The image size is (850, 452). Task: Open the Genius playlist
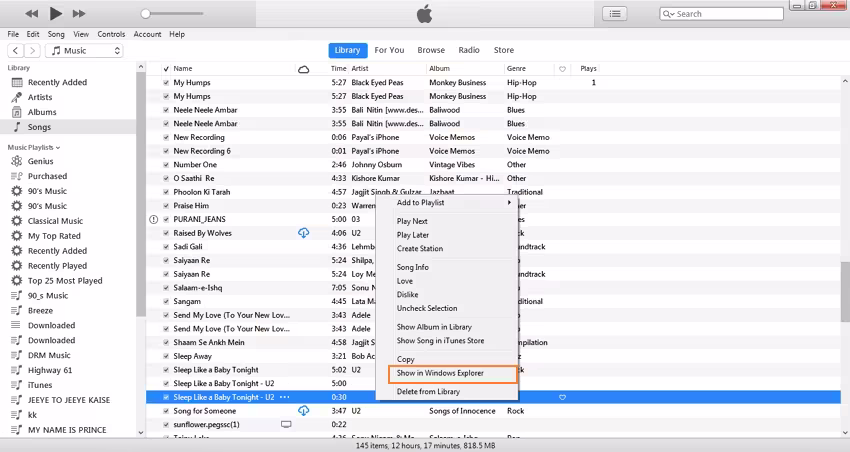[x=41, y=161]
